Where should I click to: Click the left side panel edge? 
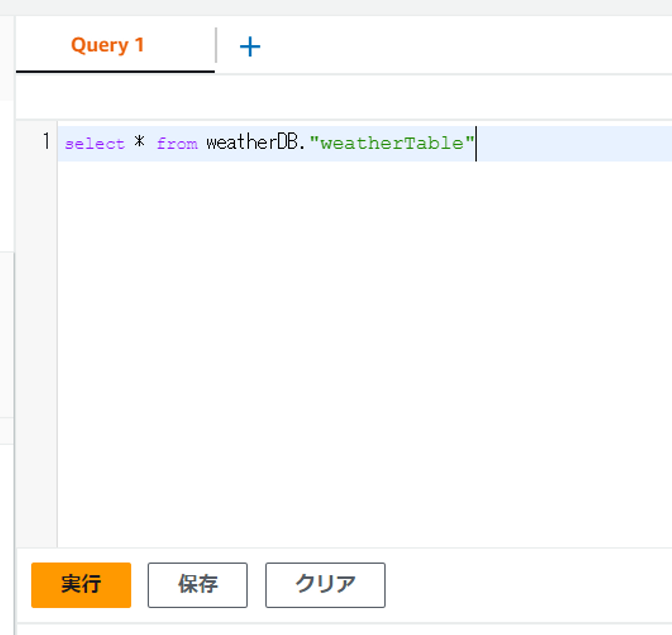pyautogui.click(x=7, y=327)
